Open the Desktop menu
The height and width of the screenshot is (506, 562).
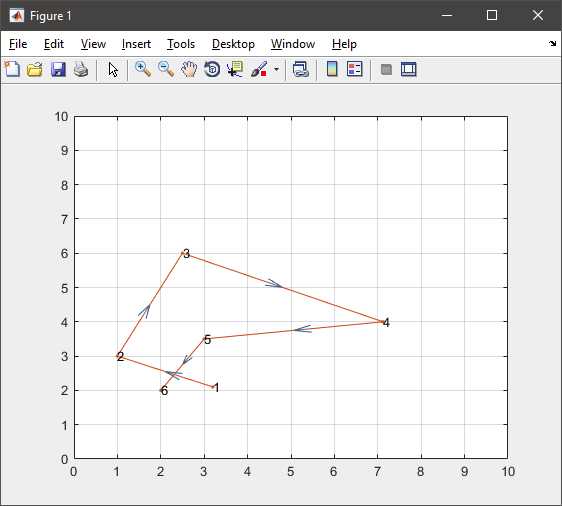[x=233, y=44]
